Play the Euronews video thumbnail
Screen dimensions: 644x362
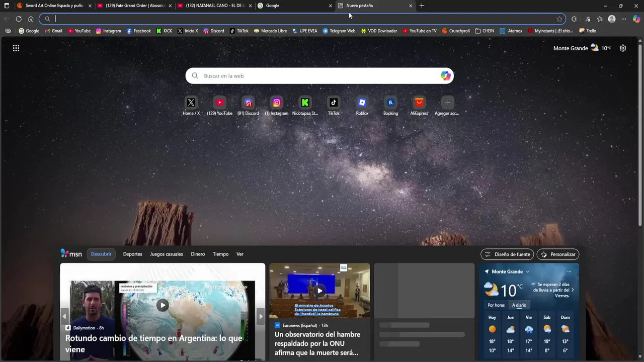[x=319, y=291]
